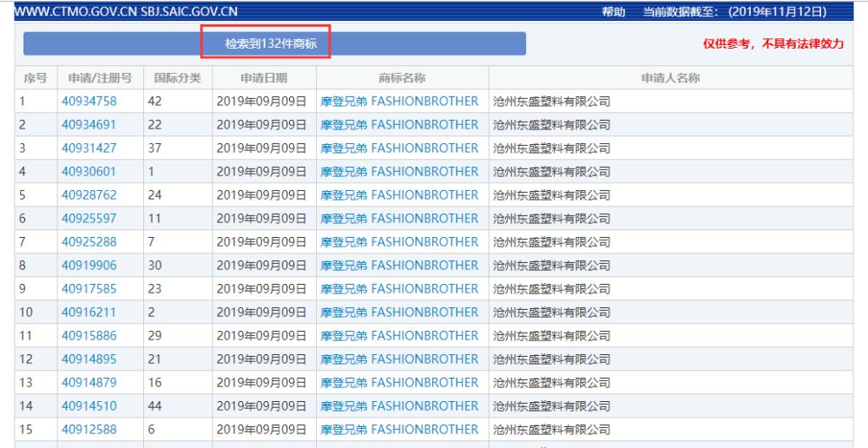Open 摩登兄弟 FASHIONBROTHER trademark in row 2

(399, 125)
